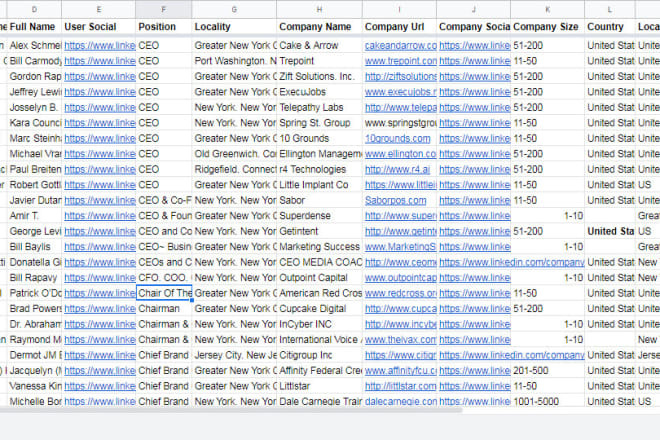660x440 pixels.
Task: Open www.execujobs company URL link
Action: 400,92
